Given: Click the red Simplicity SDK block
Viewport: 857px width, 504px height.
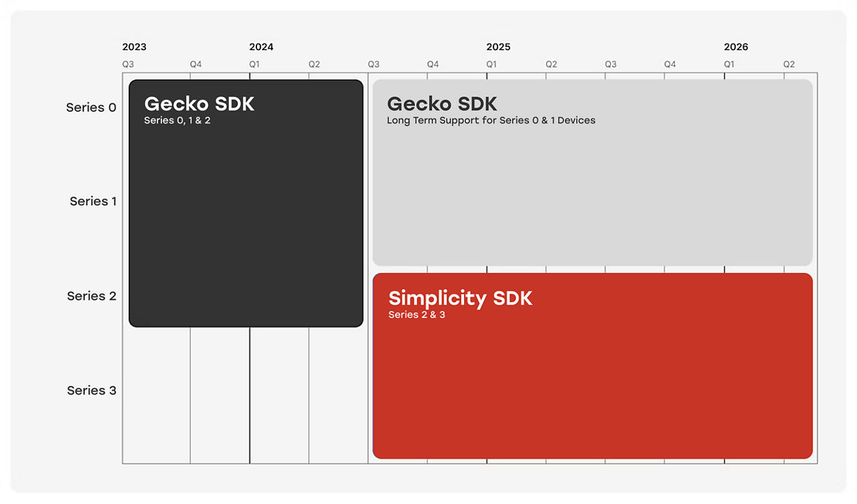Looking at the screenshot, I should (x=593, y=366).
